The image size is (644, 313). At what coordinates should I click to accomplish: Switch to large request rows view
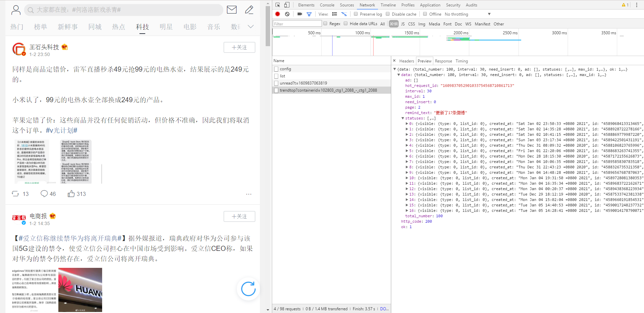click(x=335, y=14)
